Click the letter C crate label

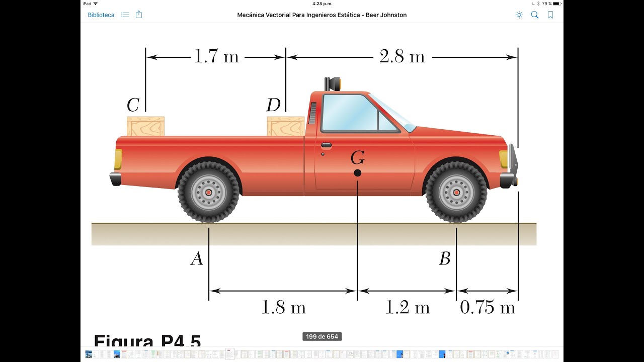pos(133,105)
